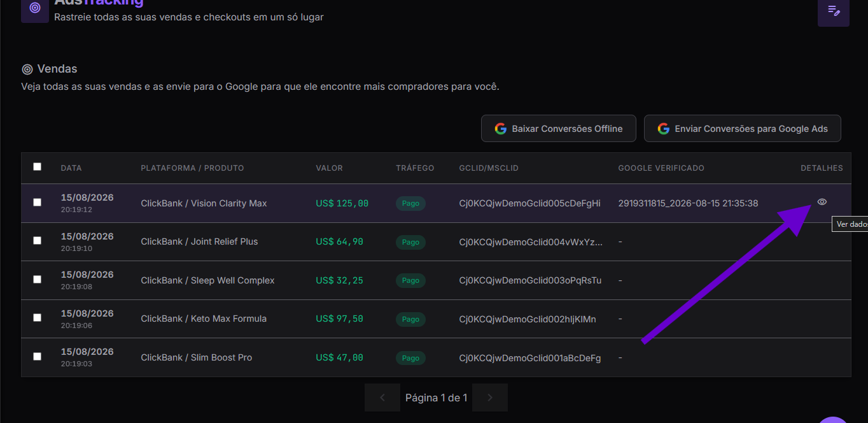
Task: Click the US$ 97,50 value
Action: click(x=339, y=319)
